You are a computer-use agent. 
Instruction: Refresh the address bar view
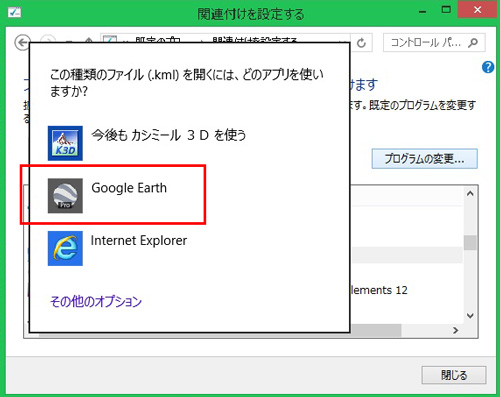[x=361, y=43]
